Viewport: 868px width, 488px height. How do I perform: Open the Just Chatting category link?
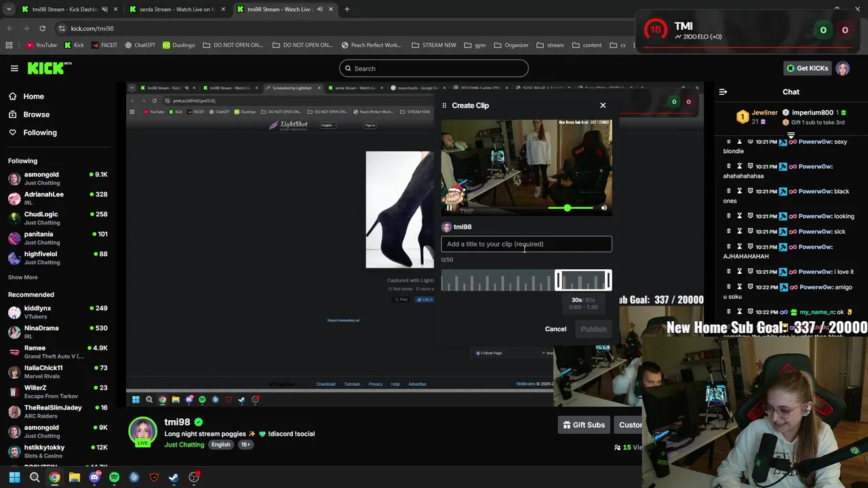[184, 445]
